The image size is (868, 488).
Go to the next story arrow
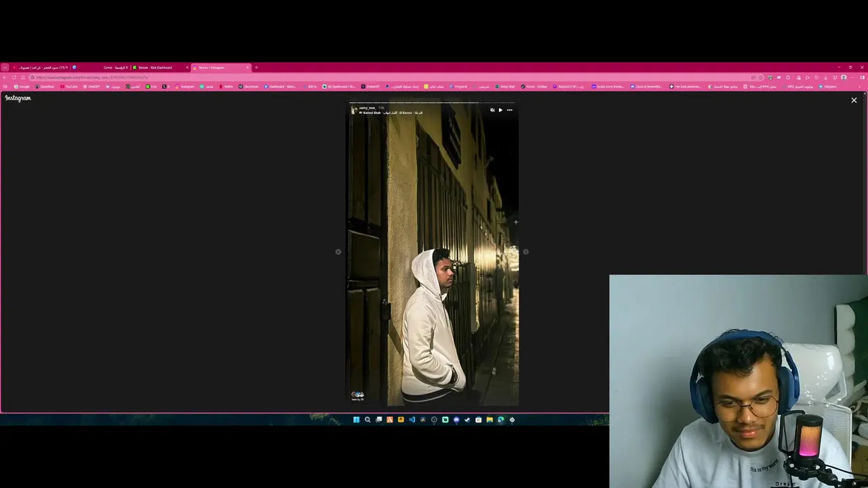point(526,251)
